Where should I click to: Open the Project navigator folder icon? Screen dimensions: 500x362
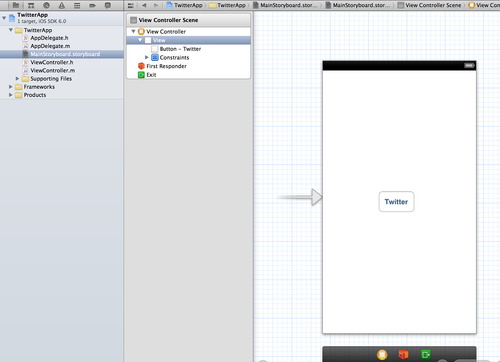coord(16,5)
